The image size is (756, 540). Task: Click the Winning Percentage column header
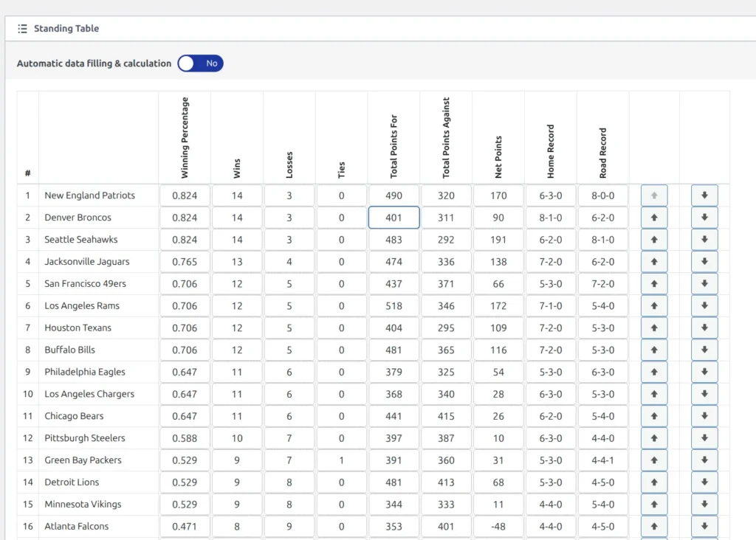click(x=185, y=138)
